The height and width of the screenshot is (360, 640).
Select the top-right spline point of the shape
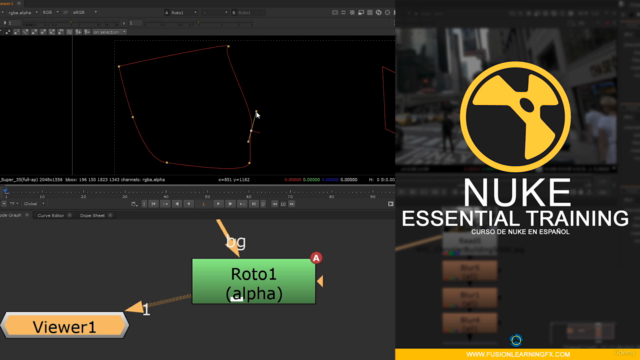pyautogui.click(x=228, y=46)
